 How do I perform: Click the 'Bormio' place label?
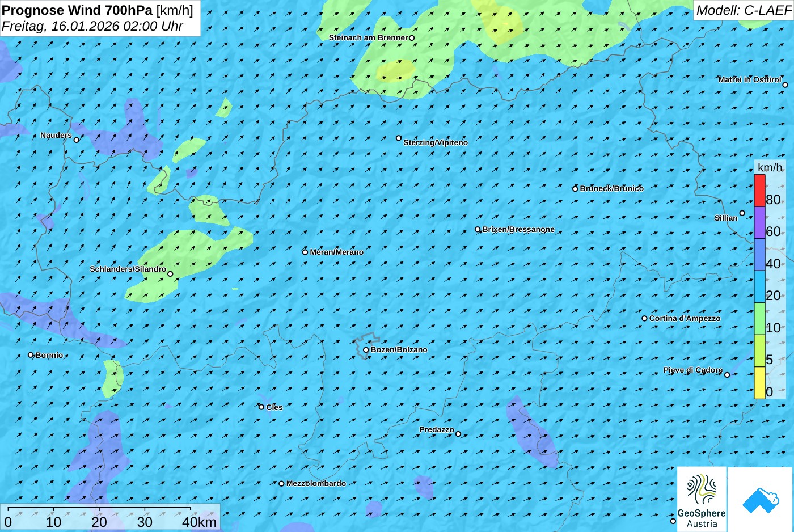(49, 355)
